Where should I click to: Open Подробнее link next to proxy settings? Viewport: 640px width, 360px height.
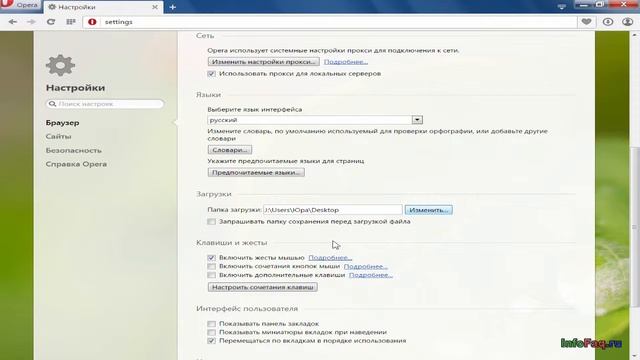click(x=346, y=62)
